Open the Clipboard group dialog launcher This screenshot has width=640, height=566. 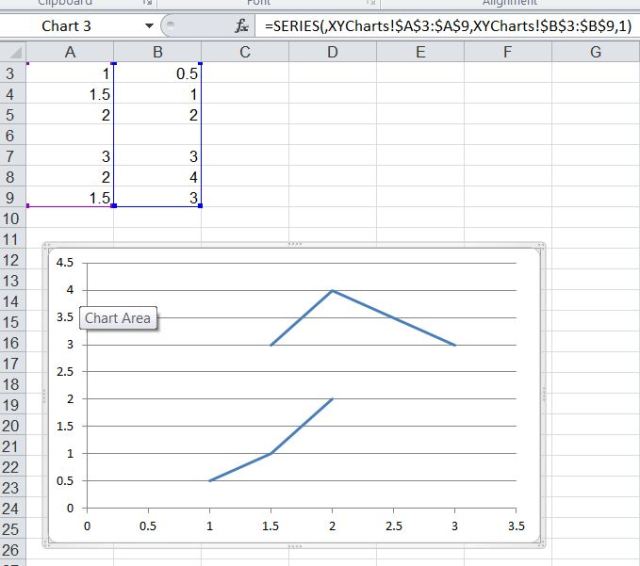pos(148,3)
